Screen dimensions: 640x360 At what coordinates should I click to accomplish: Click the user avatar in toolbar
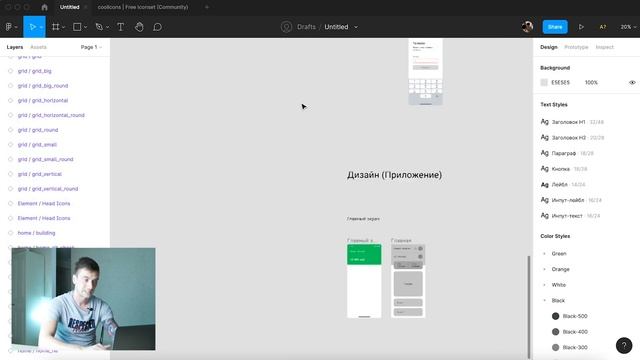tap(527, 27)
